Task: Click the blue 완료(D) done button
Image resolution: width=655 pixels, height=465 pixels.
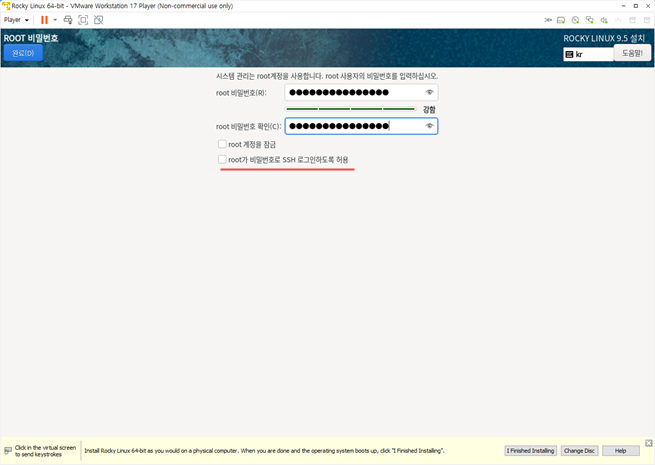Action: pyautogui.click(x=23, y=53)
